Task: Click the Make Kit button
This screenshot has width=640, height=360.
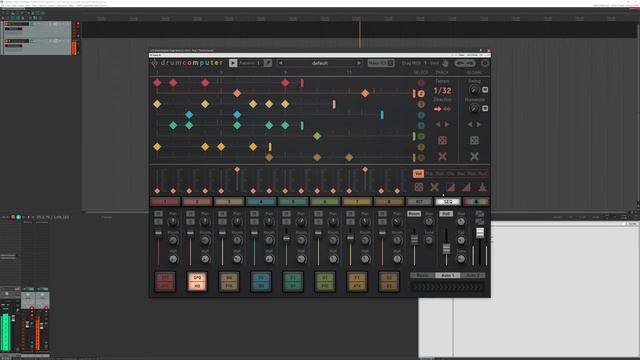Action: pos(380,63)
